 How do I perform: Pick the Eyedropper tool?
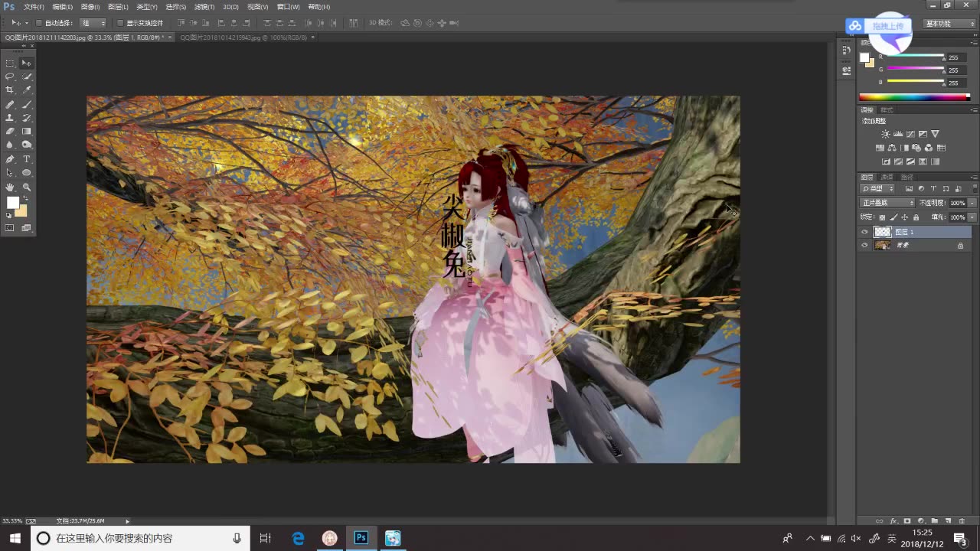coord(27,90)
